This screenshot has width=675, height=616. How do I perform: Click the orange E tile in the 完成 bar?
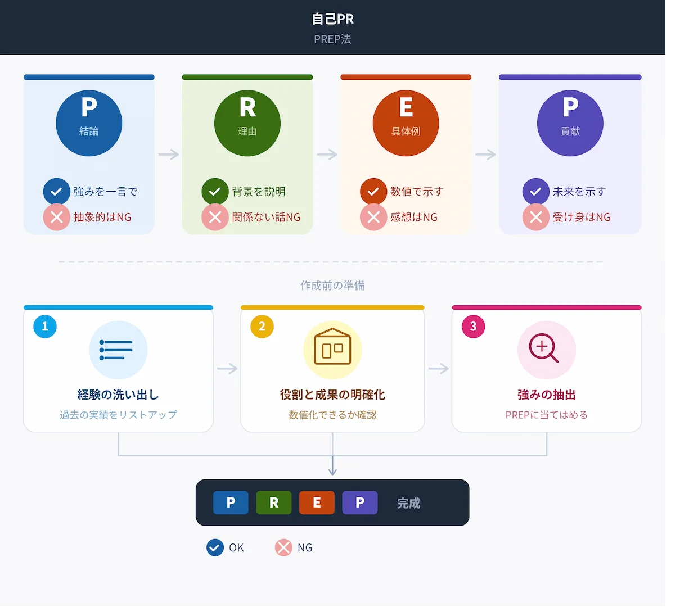pyautogui.click(x=317, y=502)
